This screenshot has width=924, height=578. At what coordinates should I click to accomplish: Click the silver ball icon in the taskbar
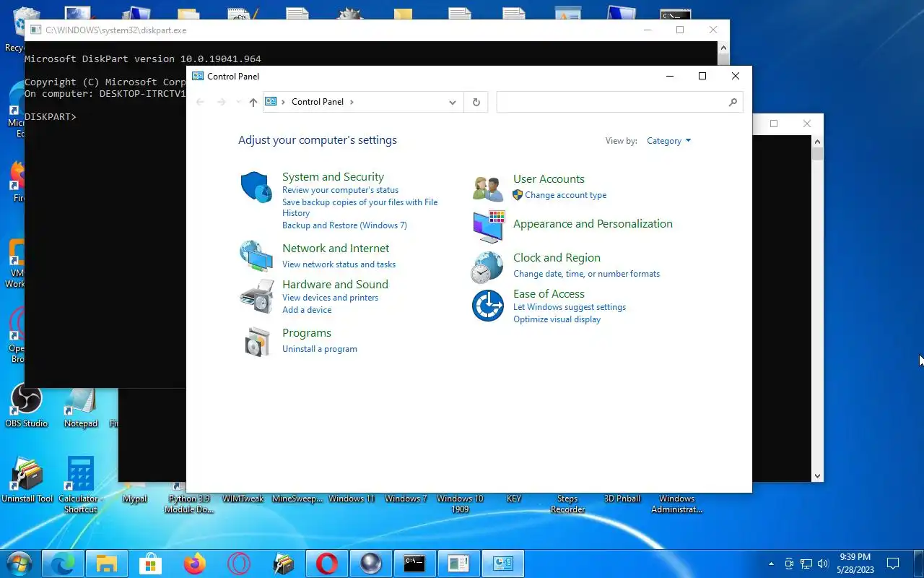tap(370, 564)
